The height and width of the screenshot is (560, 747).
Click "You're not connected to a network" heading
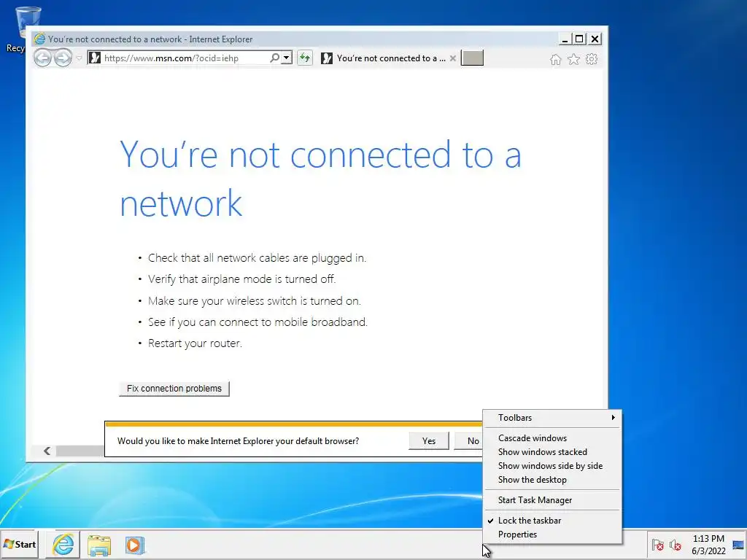point(320,179)
